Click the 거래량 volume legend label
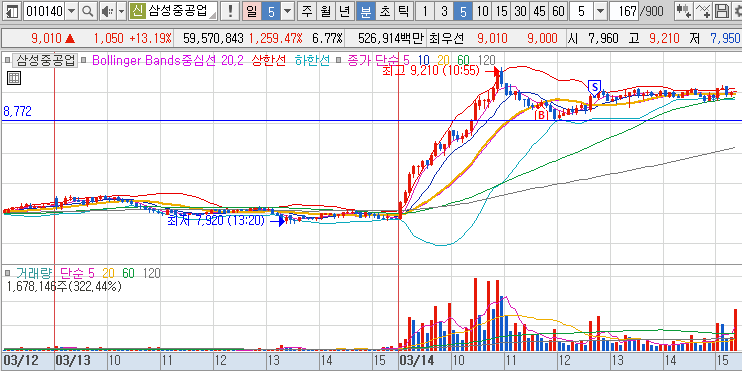This screenshot has height=371, width=742. pyautogui.click(x=33, y=273)
